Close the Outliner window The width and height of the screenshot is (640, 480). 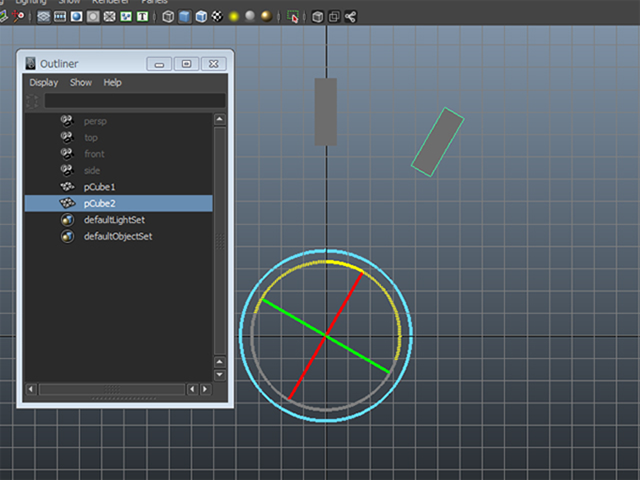(x=213, y=64)
